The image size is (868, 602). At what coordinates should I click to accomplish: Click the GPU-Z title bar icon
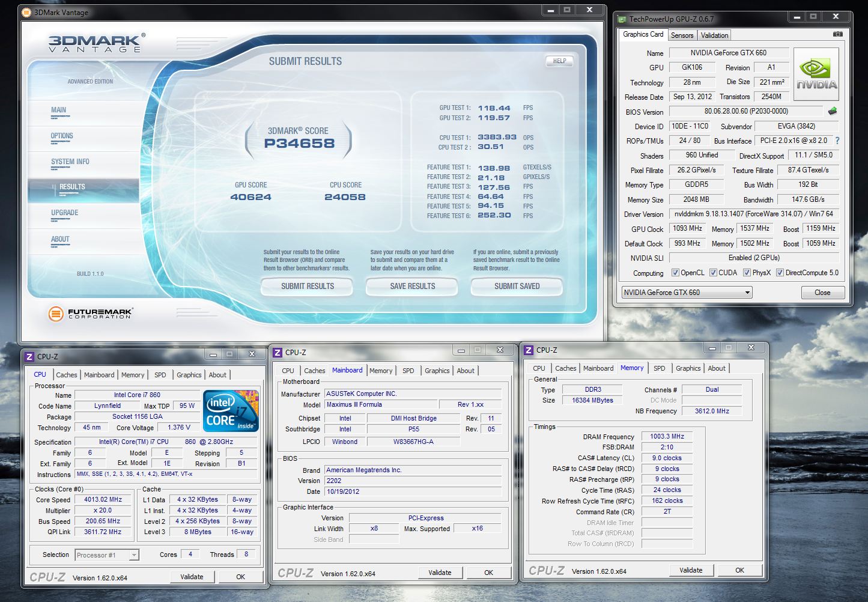(x=622, y=19)
